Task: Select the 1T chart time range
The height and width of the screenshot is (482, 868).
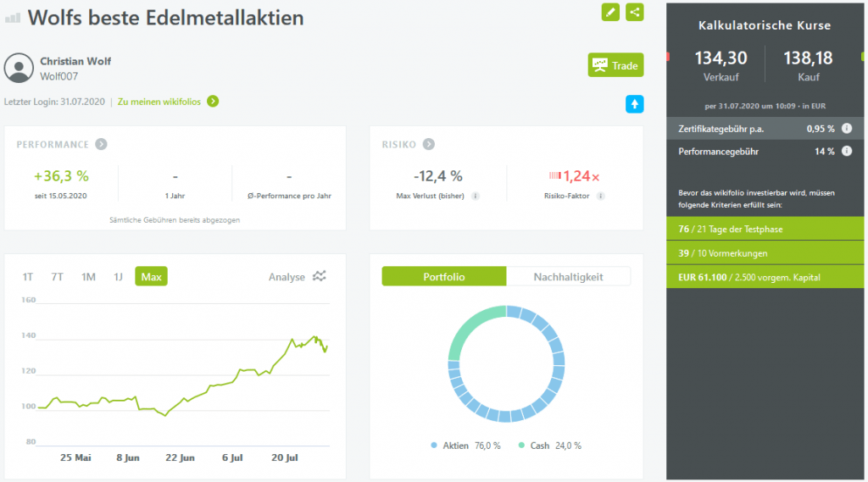Action: 28,277
